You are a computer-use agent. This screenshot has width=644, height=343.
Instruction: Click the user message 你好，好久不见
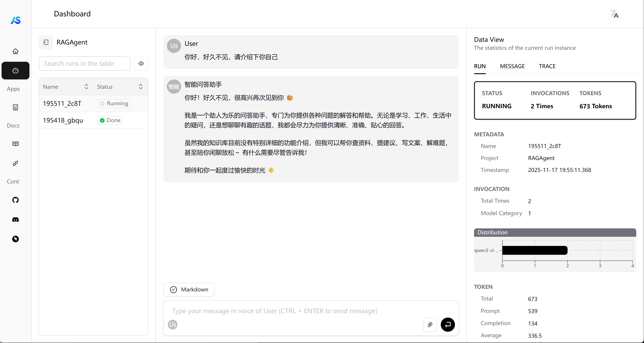tap(231, 57)
